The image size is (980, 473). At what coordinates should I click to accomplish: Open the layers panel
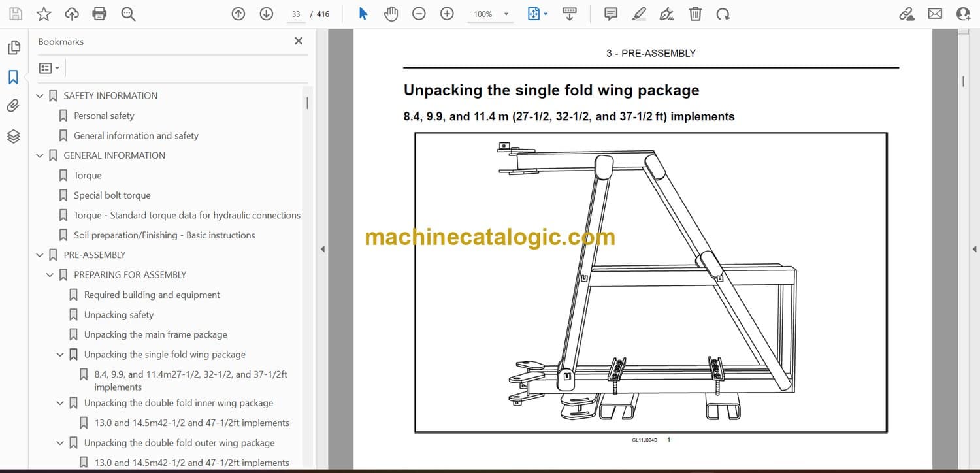(x=13, y=136)
